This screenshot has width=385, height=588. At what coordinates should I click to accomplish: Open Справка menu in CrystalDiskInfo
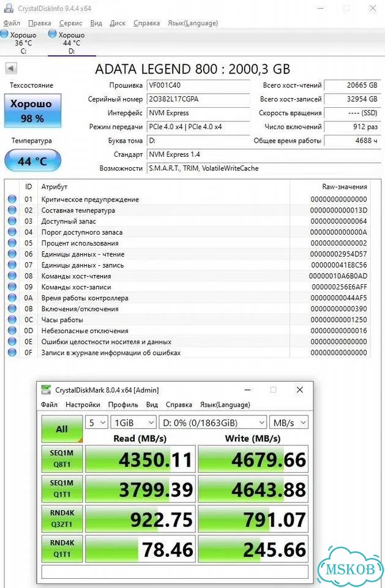[146, 23]
